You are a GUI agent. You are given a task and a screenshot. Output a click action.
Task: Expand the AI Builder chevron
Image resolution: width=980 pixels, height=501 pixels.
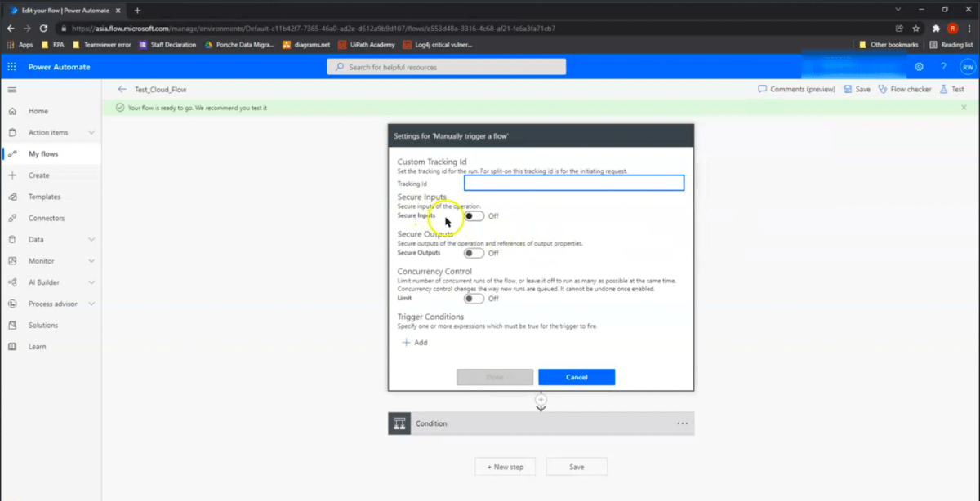point(91,282)
